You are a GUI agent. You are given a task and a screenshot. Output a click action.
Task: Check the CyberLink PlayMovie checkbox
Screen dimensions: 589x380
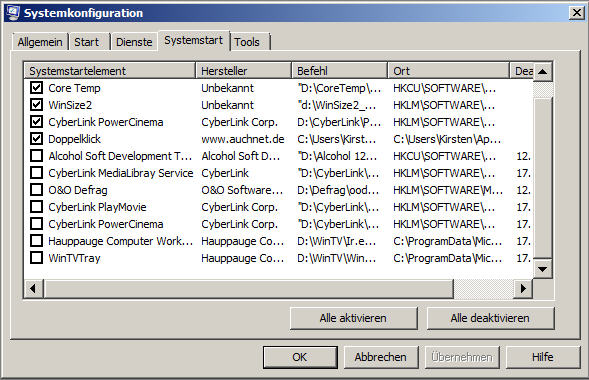(36, 207)
